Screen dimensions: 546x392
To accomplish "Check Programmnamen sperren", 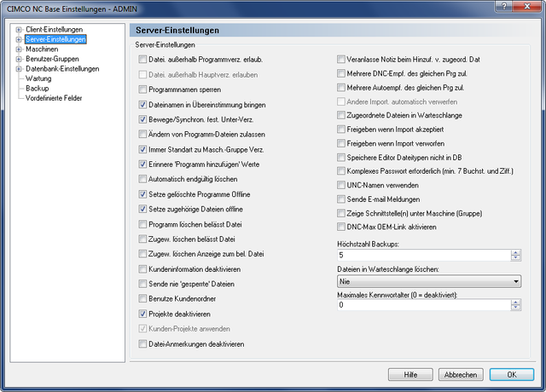I will [142, 89].
